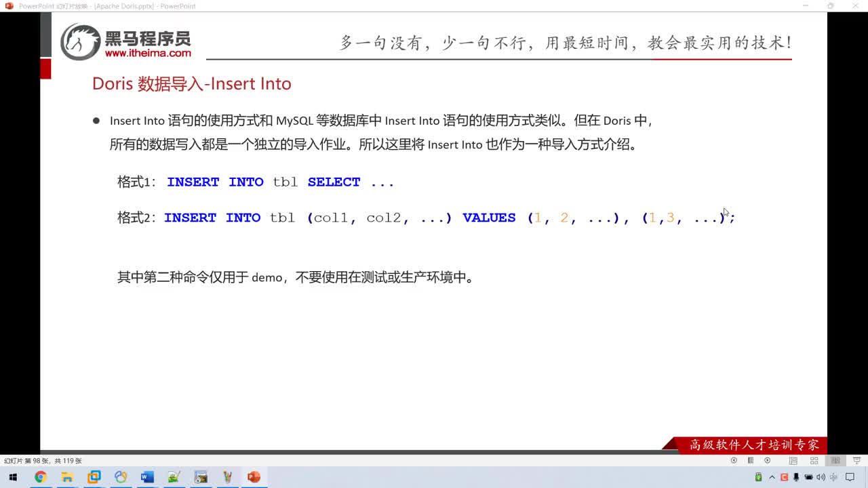Open green notepad-with-pencil app in taskbar
The height and width of the screenshot is (488, 868).
pyautogui.click(x=174, y=477)
